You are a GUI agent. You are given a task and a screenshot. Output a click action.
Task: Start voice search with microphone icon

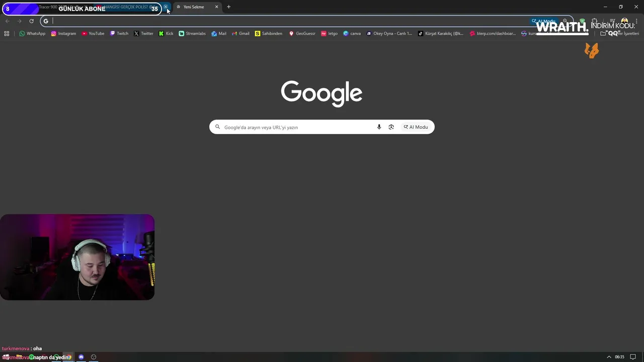(379, 127)
